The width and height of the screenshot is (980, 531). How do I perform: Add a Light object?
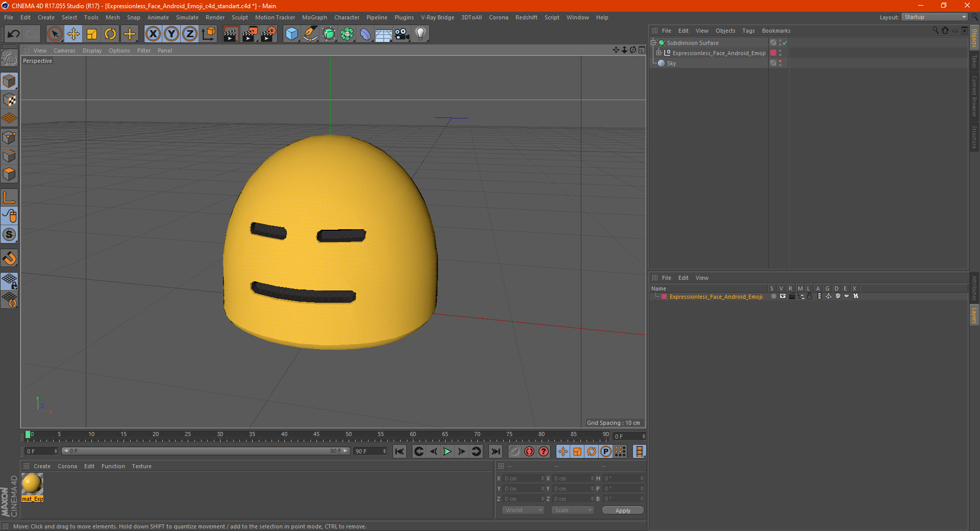(421, 34)
